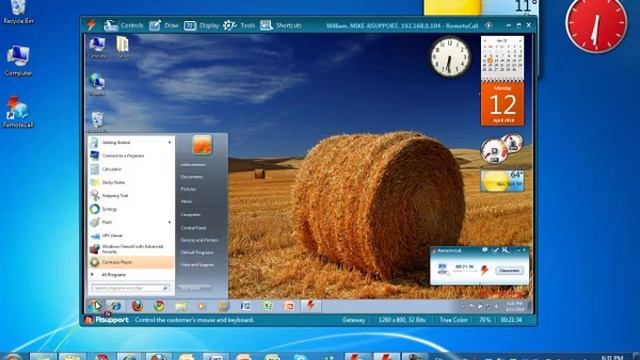
Task: Click the lightning icon in RemoteCall popup
Action: tap(484, 270)
